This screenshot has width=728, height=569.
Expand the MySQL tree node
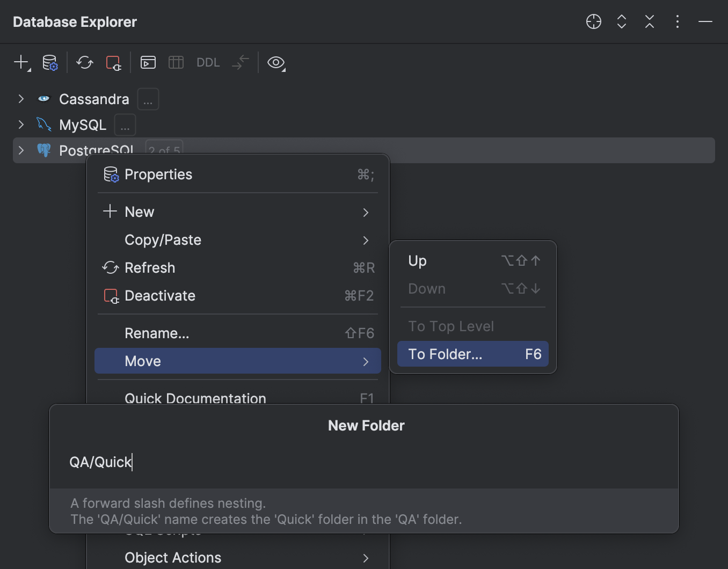pos(21,125)
